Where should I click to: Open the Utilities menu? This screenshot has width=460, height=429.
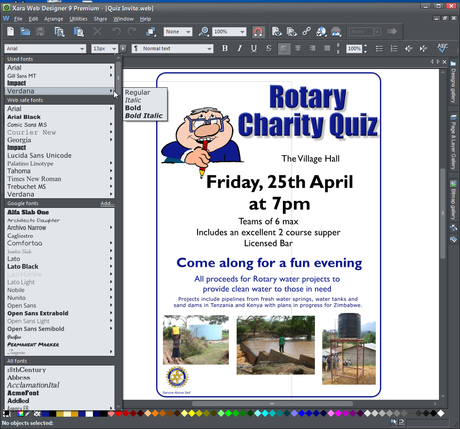(78, 19)
